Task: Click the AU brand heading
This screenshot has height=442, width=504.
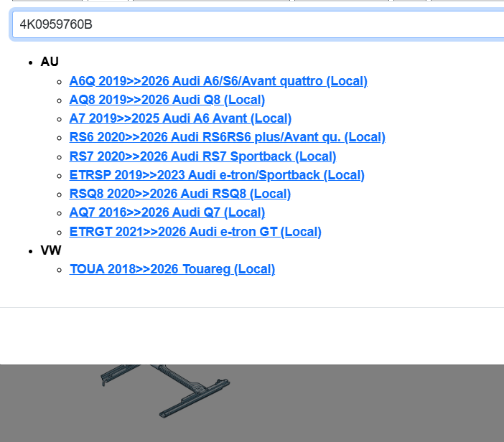Action: [50, 62]
